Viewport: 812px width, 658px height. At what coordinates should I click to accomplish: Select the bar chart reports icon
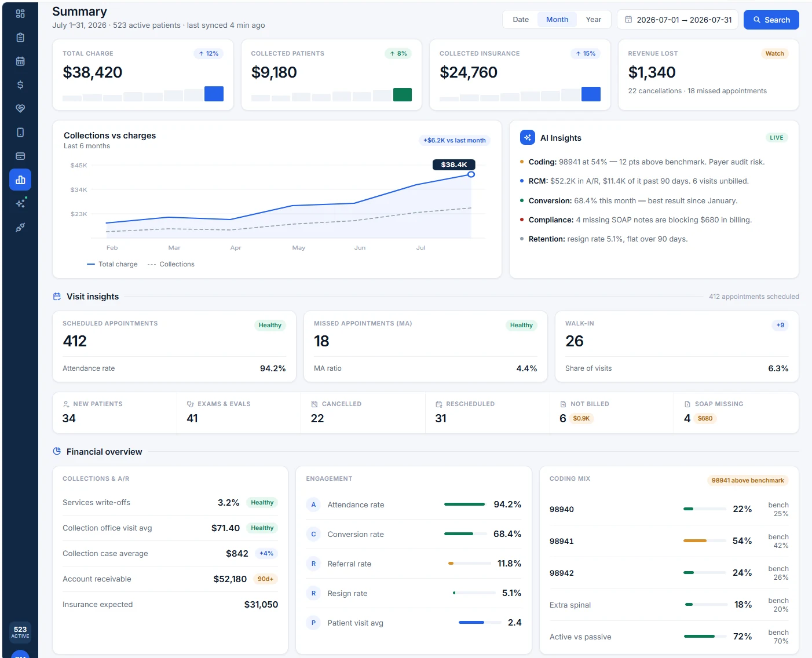[x=20, y=180]
